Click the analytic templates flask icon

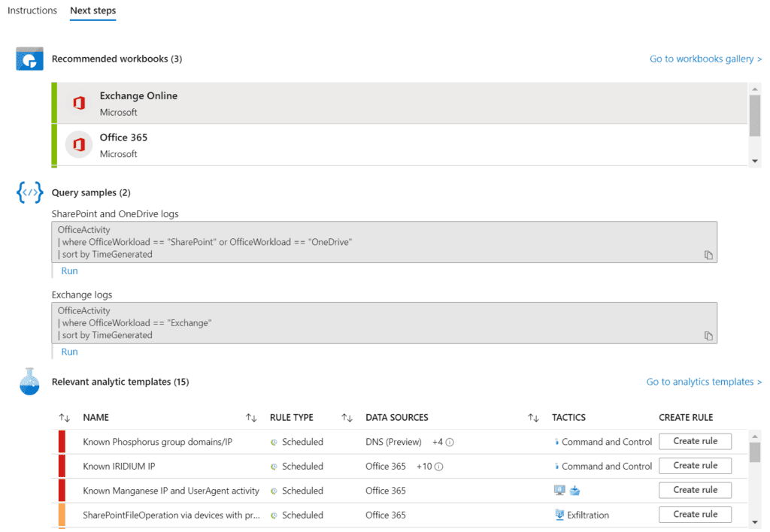pos(29,382)
